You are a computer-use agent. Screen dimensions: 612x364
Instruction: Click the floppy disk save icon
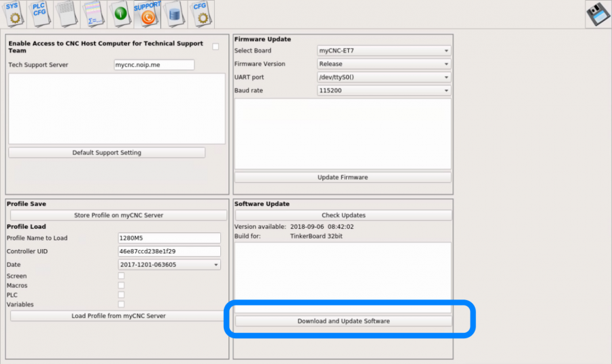tap(598, 14)
